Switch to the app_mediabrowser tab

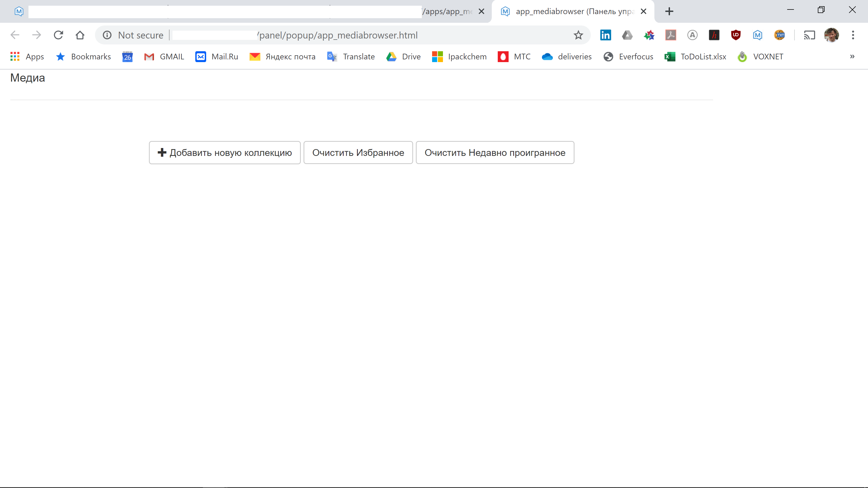[x=573, y=11]
